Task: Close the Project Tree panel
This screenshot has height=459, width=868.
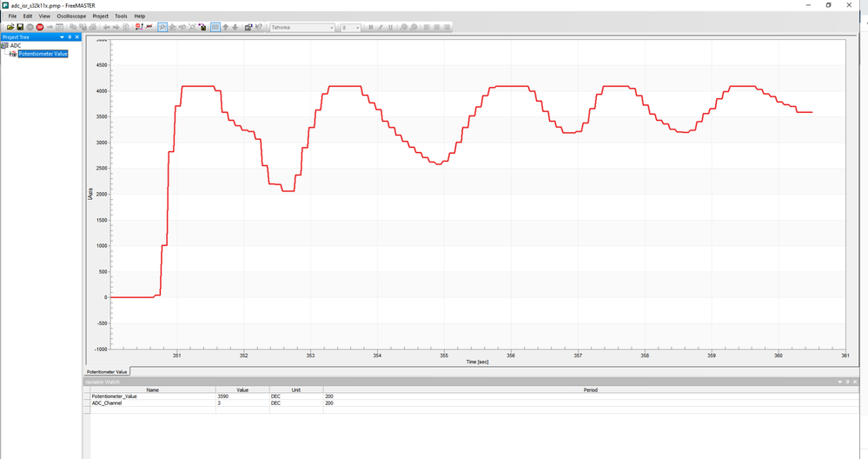Action: coord(77,37)
